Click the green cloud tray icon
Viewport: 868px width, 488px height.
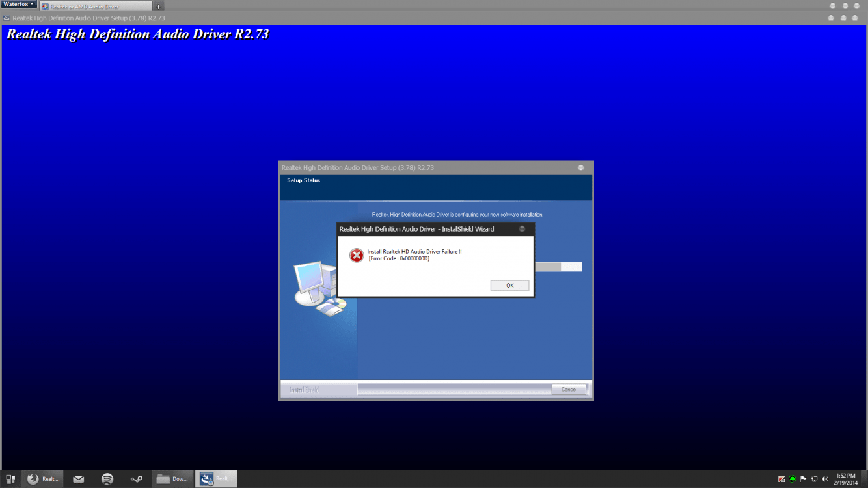tap(793, 479)
